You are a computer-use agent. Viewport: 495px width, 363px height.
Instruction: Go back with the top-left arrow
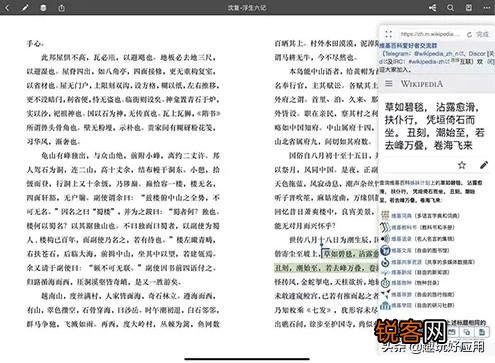pos(7,7)
